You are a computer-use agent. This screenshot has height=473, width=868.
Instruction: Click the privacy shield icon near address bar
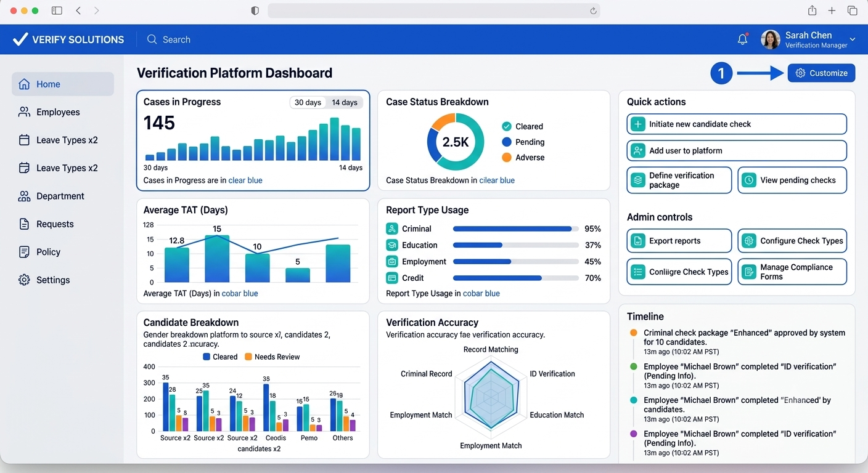[x=255, y=10]
